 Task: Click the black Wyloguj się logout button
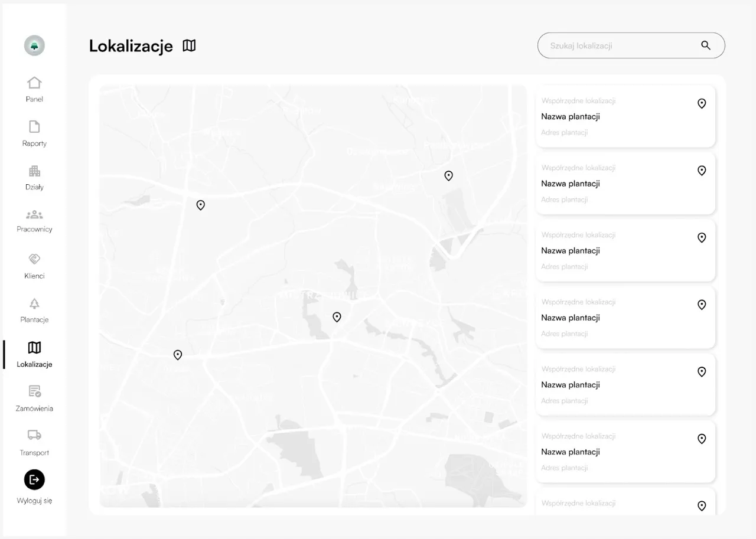pos(34,479)
